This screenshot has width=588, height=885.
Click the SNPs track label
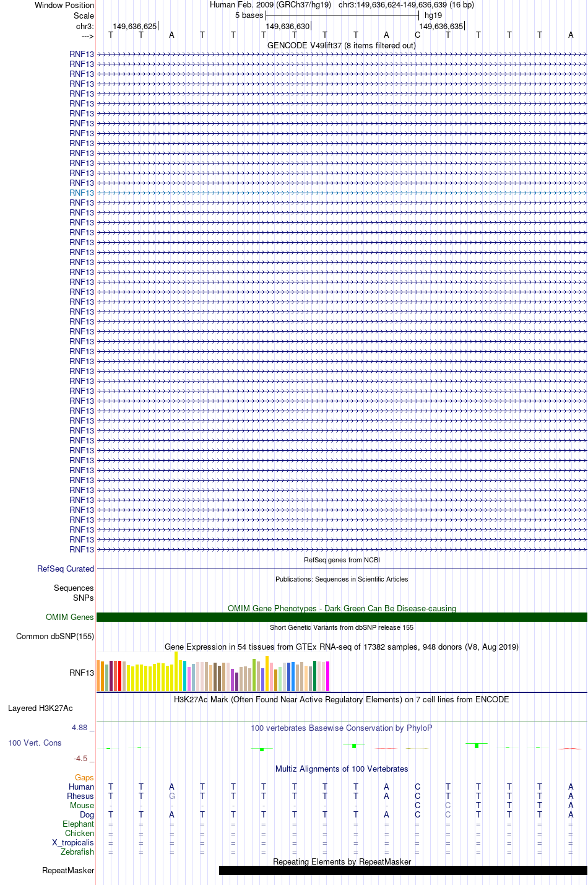(x=83, y=598)
